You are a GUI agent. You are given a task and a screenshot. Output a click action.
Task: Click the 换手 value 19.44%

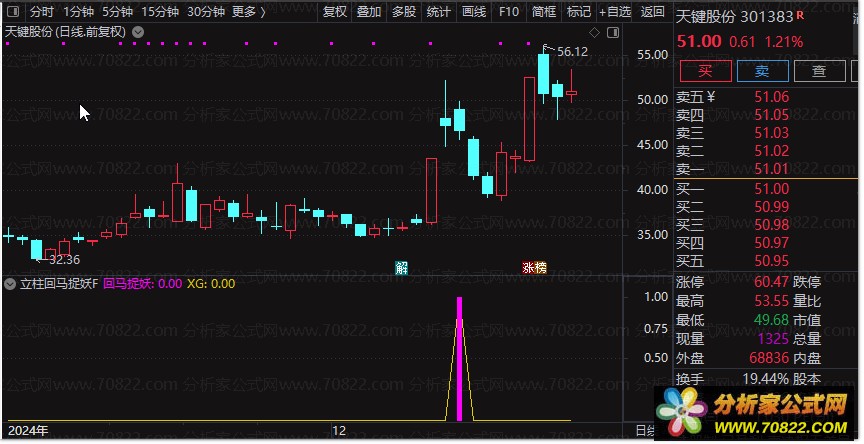pyautogui.click(x=765, y=379)
